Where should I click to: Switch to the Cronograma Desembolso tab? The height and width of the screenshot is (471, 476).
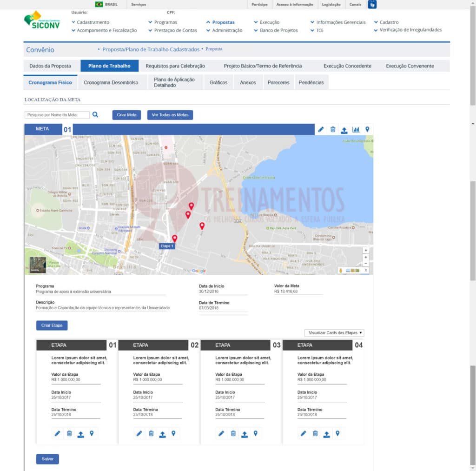pos(111,82)
